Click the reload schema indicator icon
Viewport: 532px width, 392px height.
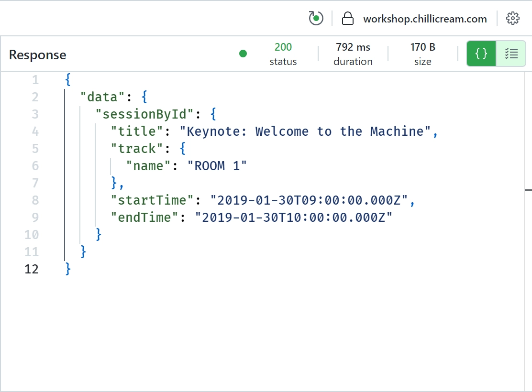point(316,18)
